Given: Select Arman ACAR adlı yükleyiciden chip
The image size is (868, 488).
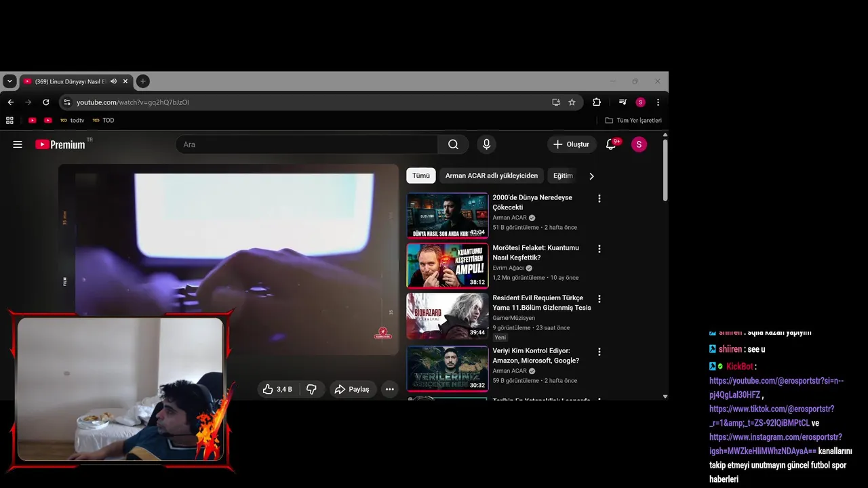Looking at the screenshot, I should tap(492, 176).
